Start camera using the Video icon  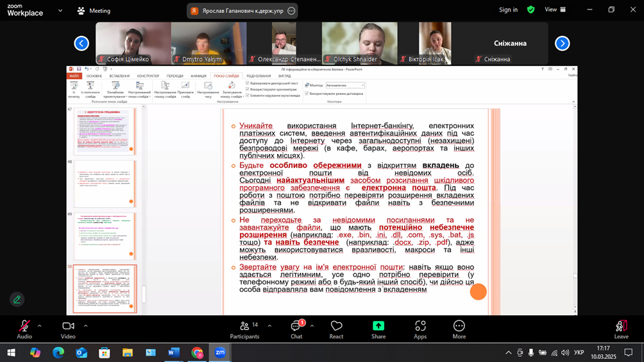pyautogui.click(x=68, y=326)
